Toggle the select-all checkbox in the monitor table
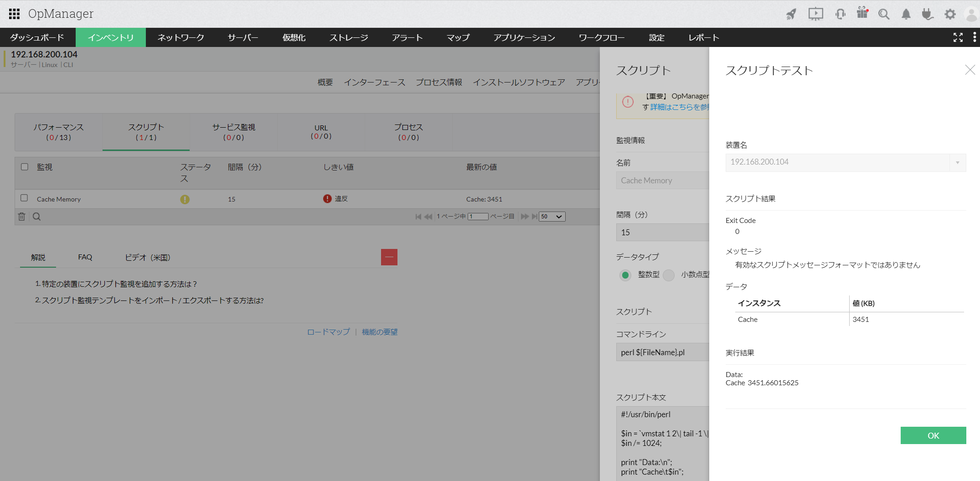Viewport: 980px width, 481px height. coord(25,167)
